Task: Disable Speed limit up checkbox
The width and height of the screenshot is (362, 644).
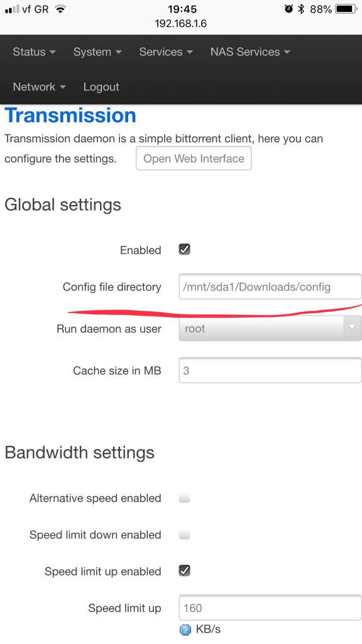Action: [x=184, y=571]
